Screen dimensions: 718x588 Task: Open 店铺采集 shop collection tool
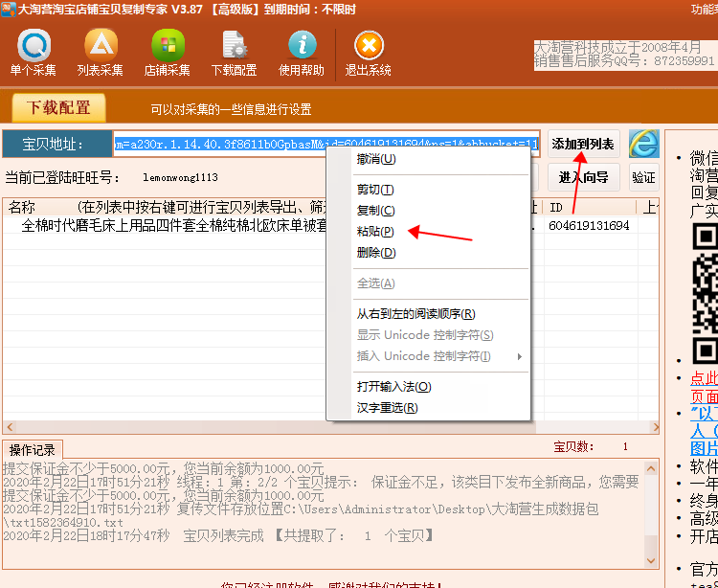coord(168,53)
